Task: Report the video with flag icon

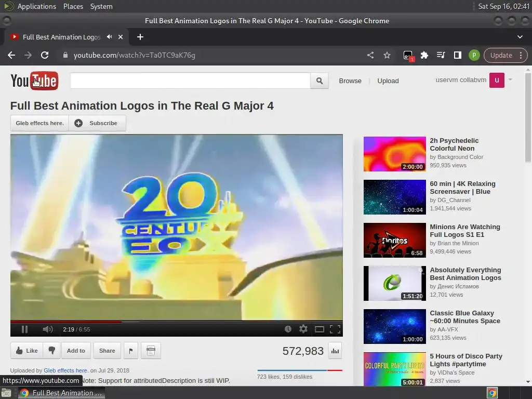Action: pyautogui.click(x=130, y=351)
